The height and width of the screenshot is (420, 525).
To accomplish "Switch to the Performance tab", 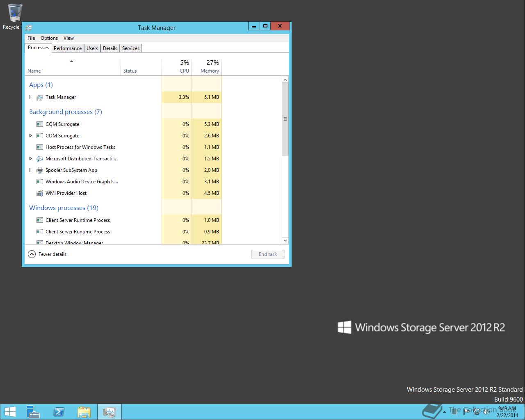I will 68,48.
